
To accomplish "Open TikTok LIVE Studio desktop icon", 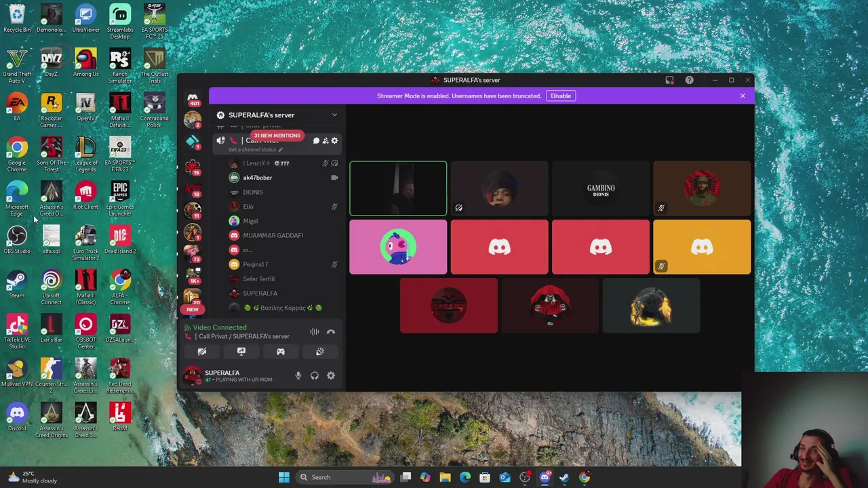I will pyautogui.click(x=17, y=332).
